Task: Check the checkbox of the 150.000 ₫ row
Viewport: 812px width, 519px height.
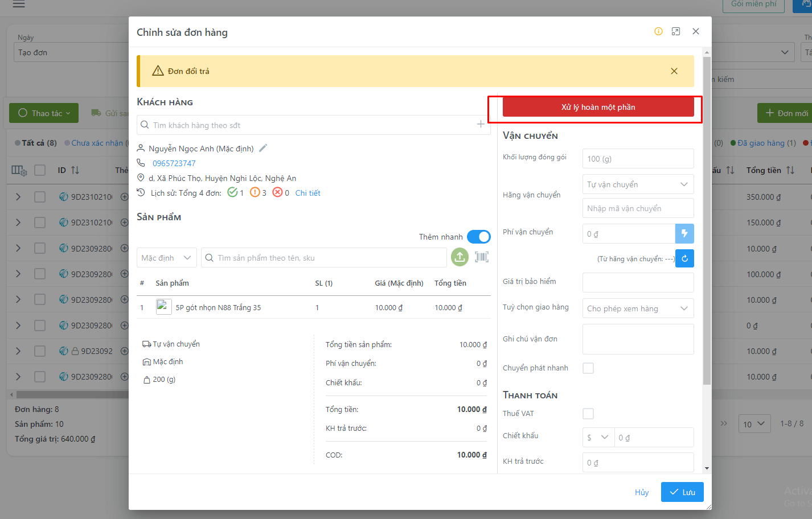Action: click(x=40, y=223)
